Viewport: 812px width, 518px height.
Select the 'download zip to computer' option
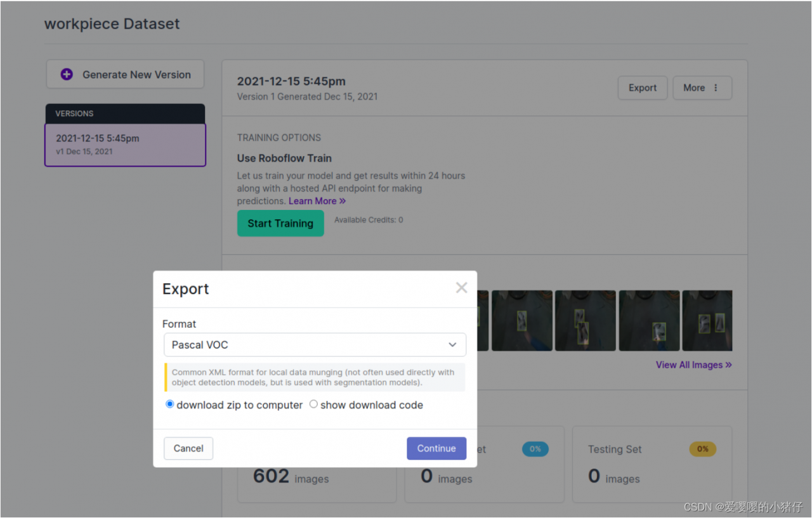pos(170,405)
